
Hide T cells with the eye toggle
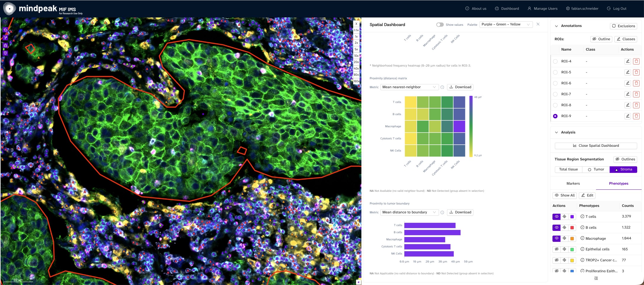coord(556,217)
